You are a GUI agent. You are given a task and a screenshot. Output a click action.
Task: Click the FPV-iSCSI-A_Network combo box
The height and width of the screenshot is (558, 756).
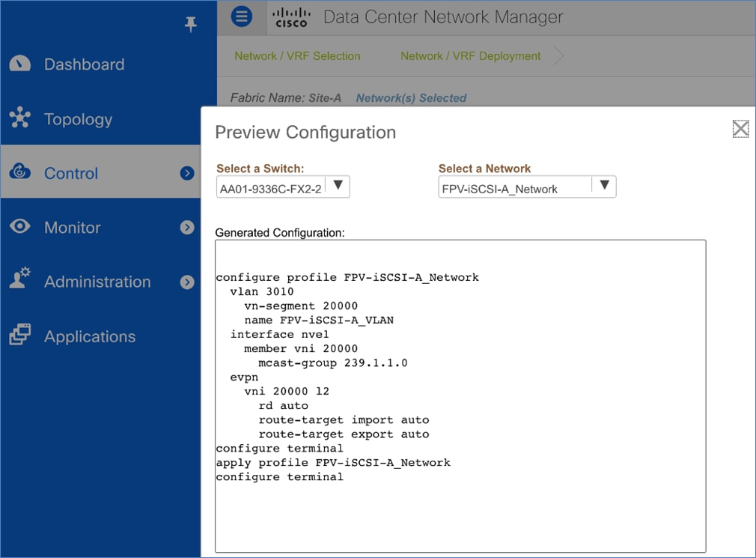click(x=527, y=187)
